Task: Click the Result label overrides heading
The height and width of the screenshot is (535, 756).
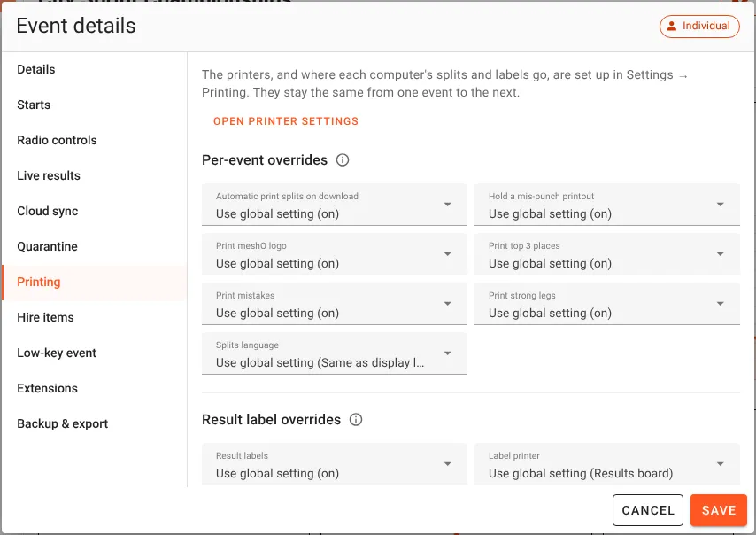Action: tap(272, 420)
